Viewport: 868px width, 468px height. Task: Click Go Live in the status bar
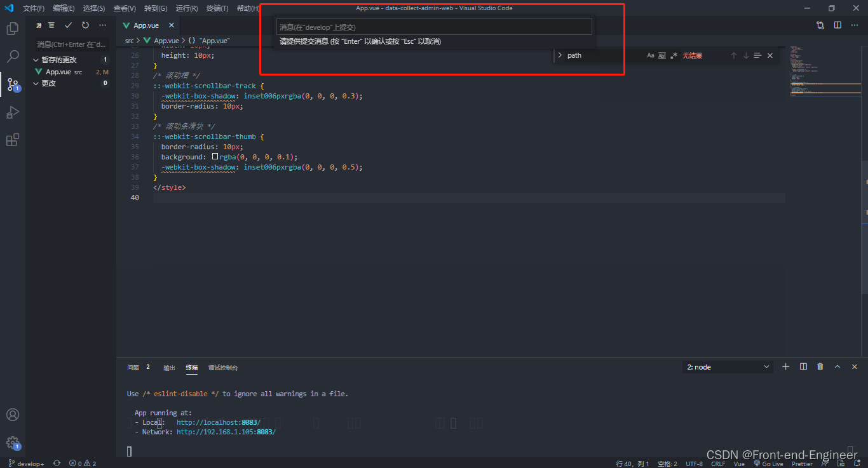(x=769, y=464)
